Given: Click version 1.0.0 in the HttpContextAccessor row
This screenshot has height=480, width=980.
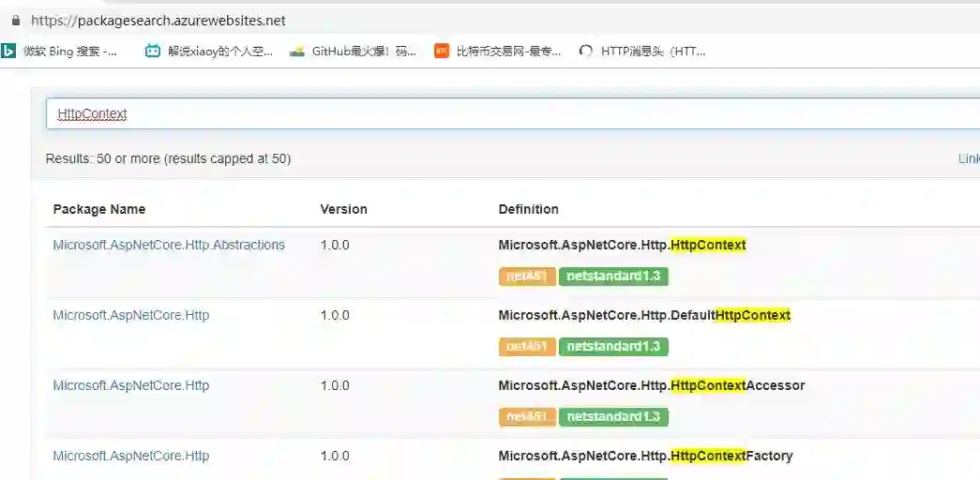Looking at the screenshot, I should pyautogui.click(x=335, y=385).
